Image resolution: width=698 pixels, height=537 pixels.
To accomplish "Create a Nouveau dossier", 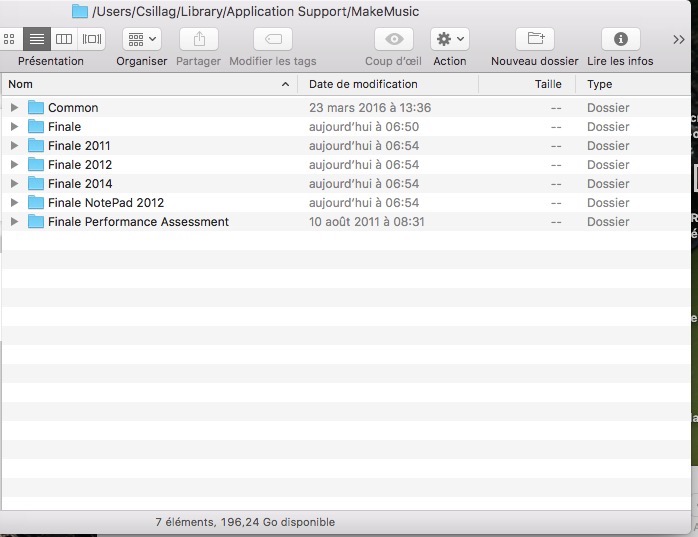I will click(x=535, y=39).
